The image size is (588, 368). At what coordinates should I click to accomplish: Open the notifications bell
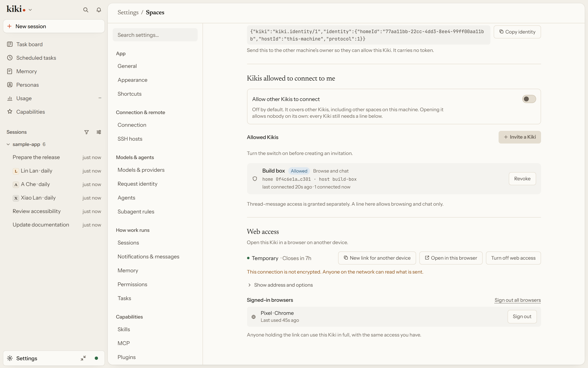pos(99,10)
